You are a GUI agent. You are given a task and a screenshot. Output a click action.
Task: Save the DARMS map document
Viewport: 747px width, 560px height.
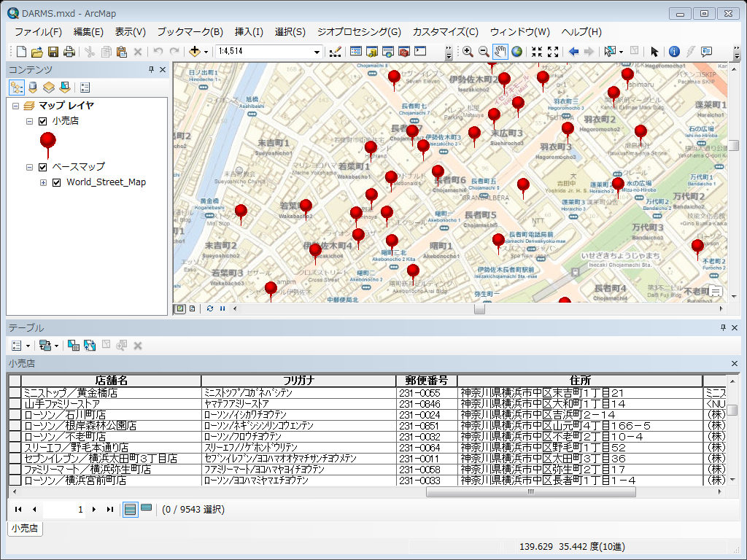[53, 52]
